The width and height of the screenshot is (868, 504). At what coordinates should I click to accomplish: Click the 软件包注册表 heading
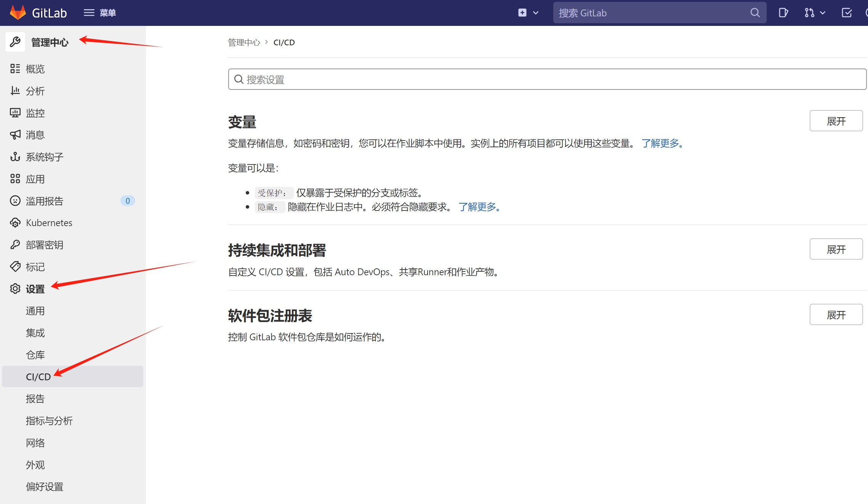[x=270, y=316]
